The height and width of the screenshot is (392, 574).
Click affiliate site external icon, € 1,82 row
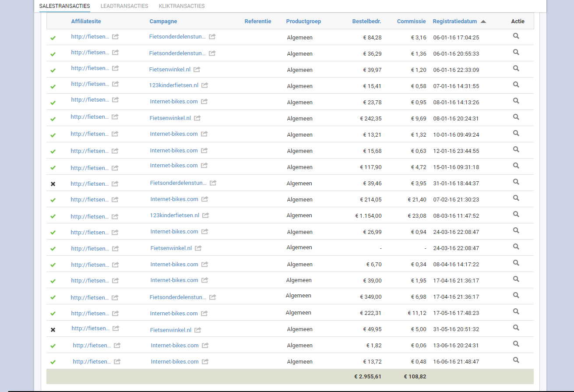pos(117,345)
